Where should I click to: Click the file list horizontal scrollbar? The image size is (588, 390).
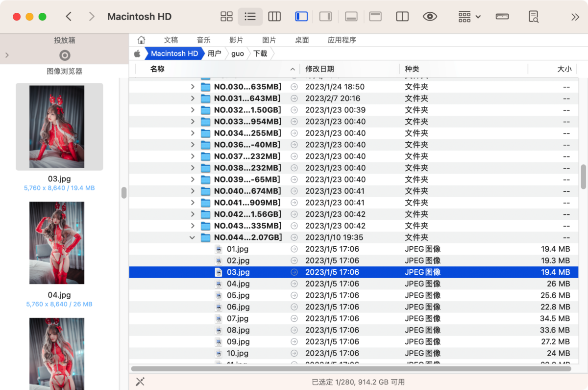pyautogui.click(x=351, y=368)
